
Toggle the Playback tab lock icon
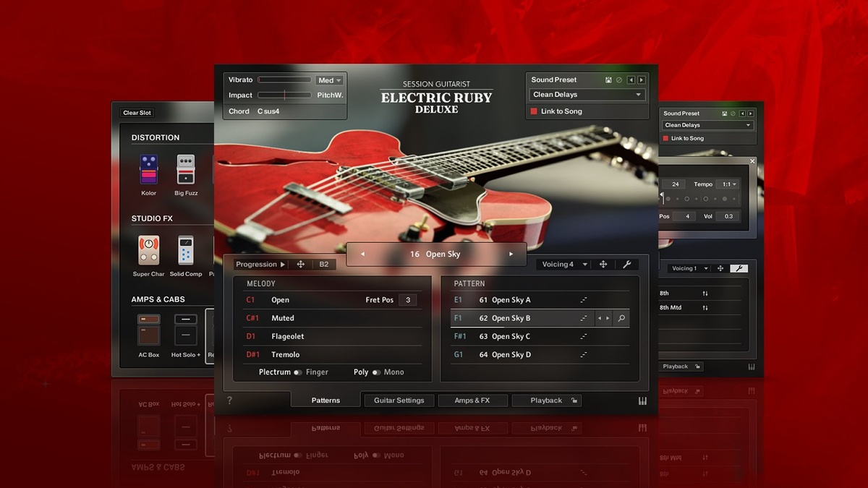[573, 401]
